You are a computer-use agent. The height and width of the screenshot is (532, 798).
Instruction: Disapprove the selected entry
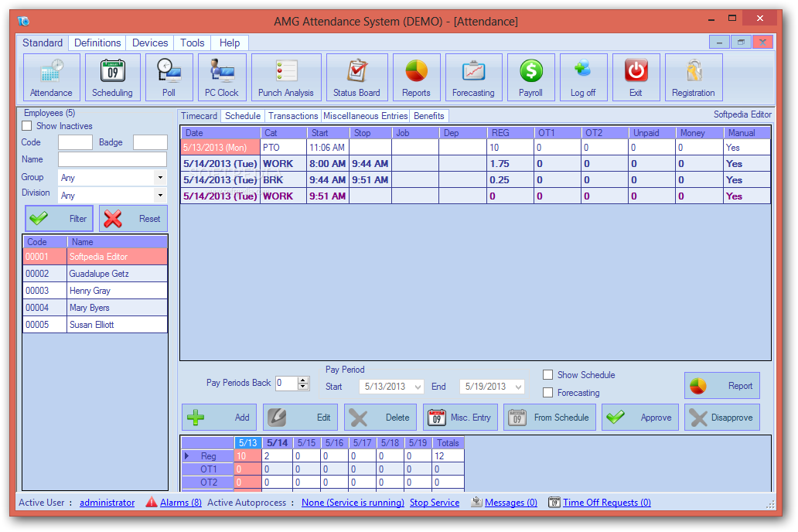(722, 418)
